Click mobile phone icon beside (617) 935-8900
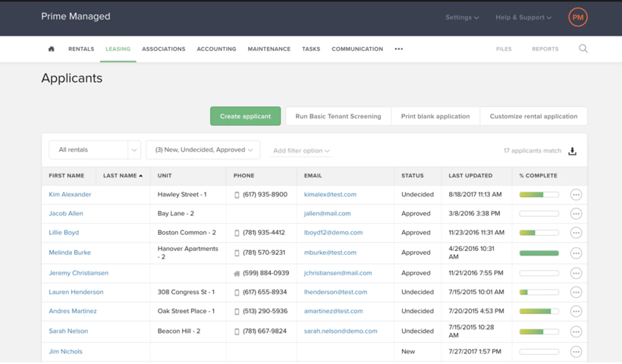This screenshot has height=364, width=622. (237, 195)
